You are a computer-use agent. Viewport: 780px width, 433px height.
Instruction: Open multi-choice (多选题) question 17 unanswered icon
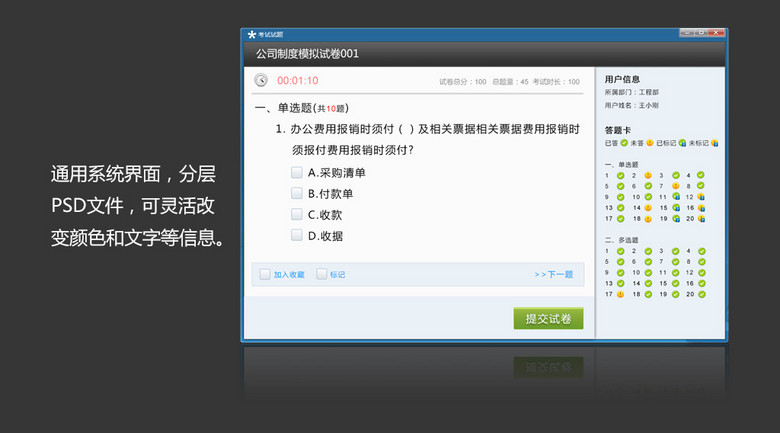(x=620, y=295)
